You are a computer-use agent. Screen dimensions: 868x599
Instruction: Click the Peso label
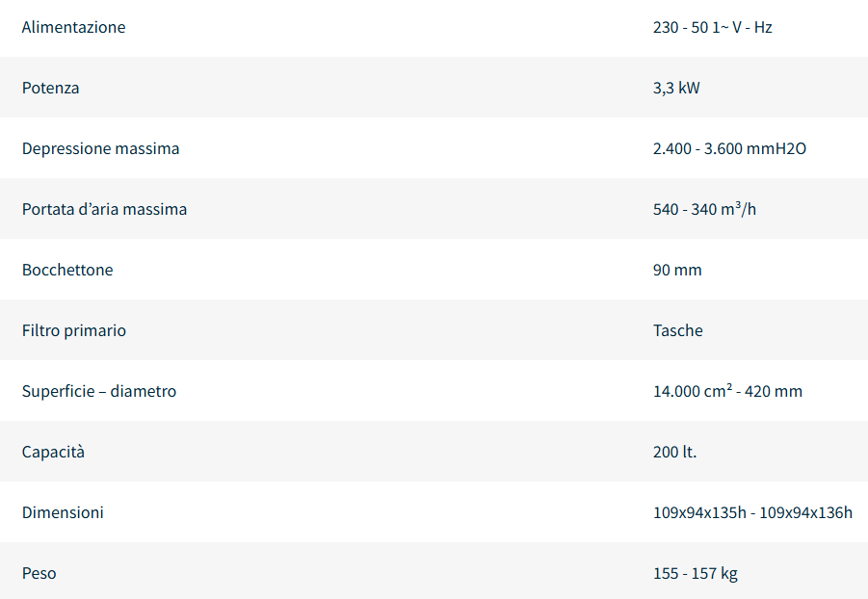[x=39, y=573]
